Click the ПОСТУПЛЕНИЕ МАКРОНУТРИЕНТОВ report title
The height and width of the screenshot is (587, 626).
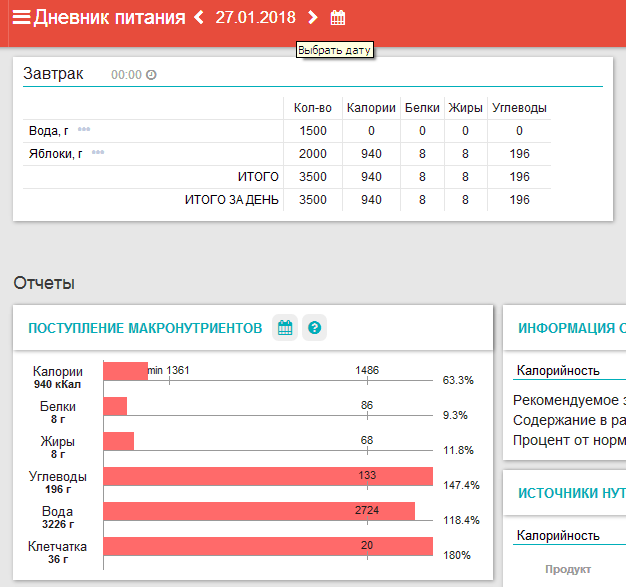[x=145, y=328]
